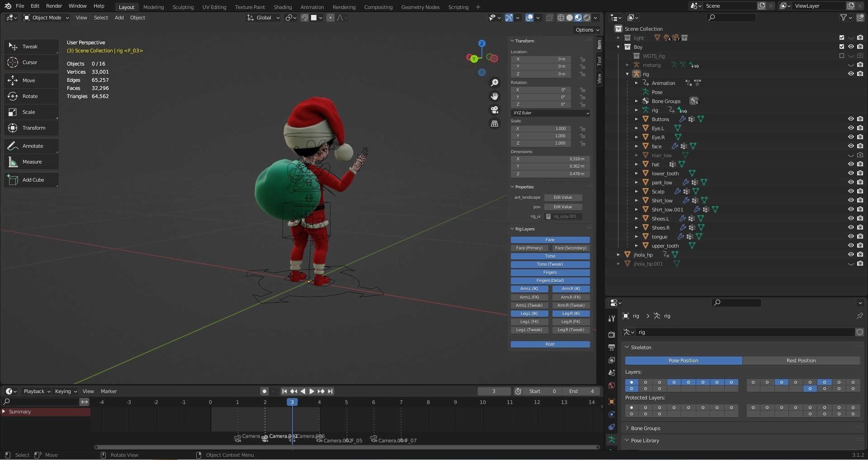The height and width of the screenshot is (460, 868).
Task: Select the Move tool
Action: (31, 80)
